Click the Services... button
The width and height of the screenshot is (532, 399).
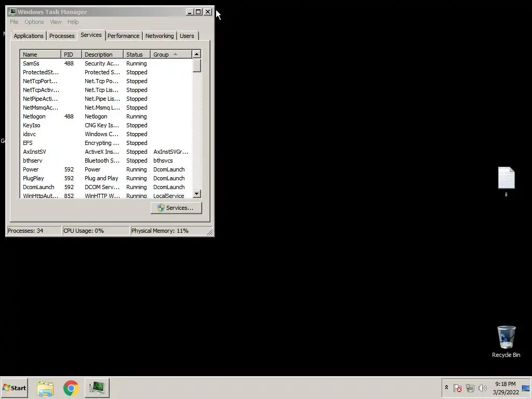click(x=176, y=208)
